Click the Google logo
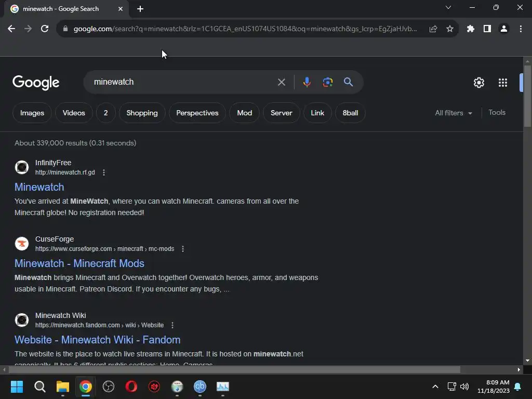 (x=36, y=83)
